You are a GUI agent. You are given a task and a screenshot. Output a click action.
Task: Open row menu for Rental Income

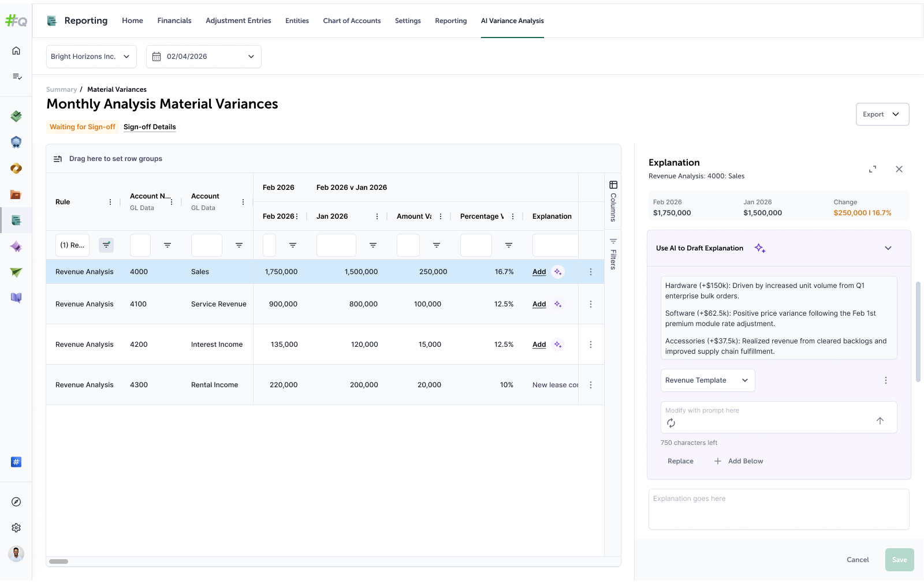590,385
